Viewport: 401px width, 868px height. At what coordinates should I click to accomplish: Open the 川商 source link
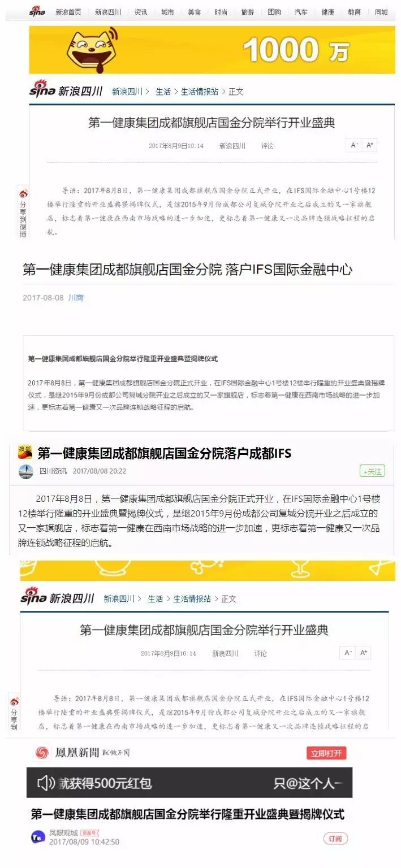(x=76, y=298)
